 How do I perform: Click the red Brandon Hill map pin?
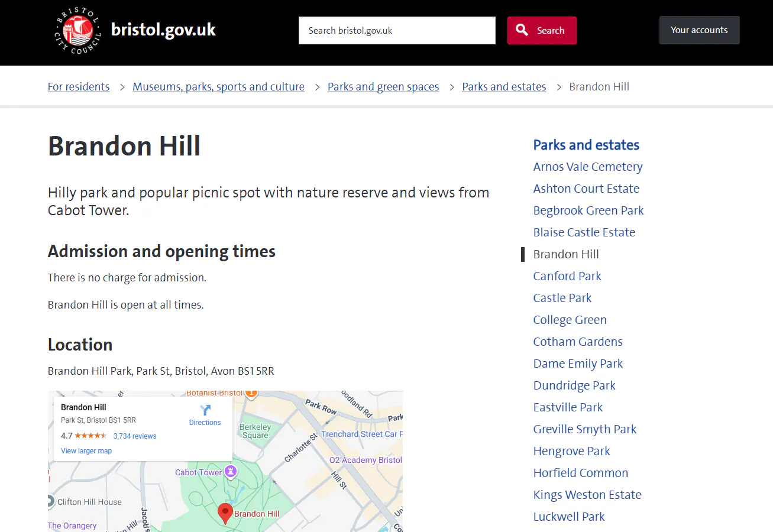tap(225, 512)
